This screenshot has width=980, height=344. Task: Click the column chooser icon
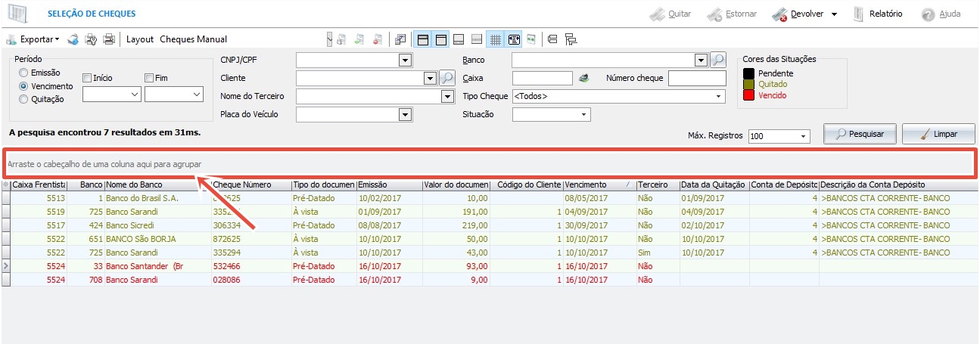click(401, 39)
